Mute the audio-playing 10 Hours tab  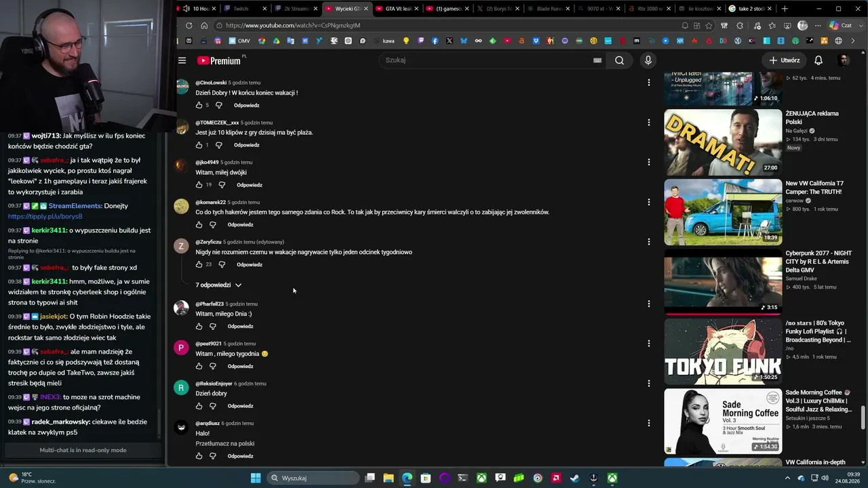click(186, 9)
